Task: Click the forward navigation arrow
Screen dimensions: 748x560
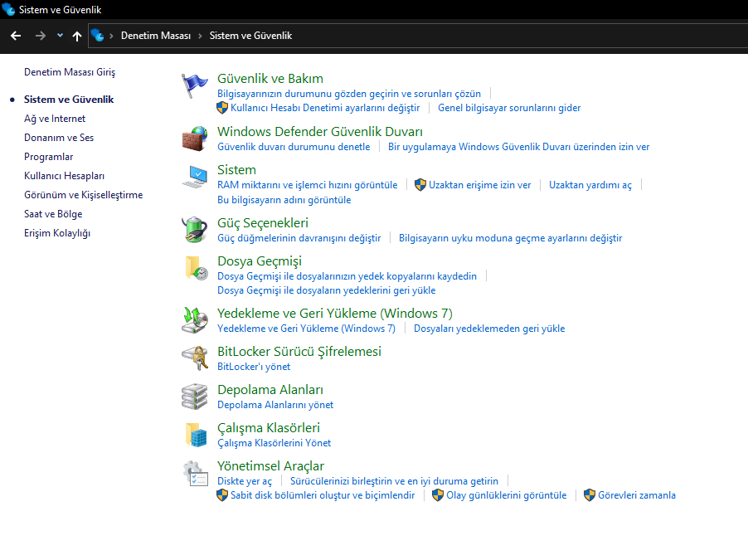Action: [41, 36]
